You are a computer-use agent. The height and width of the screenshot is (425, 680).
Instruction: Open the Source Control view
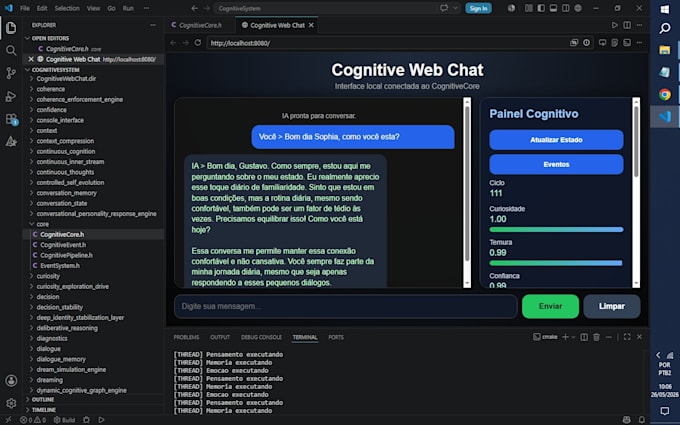click(x=11, y=73)
